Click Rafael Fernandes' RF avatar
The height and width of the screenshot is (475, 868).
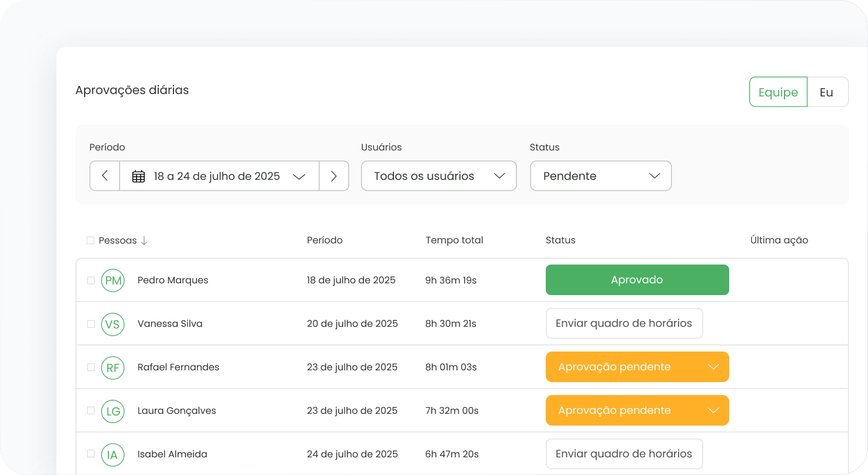tap(113, 367)
